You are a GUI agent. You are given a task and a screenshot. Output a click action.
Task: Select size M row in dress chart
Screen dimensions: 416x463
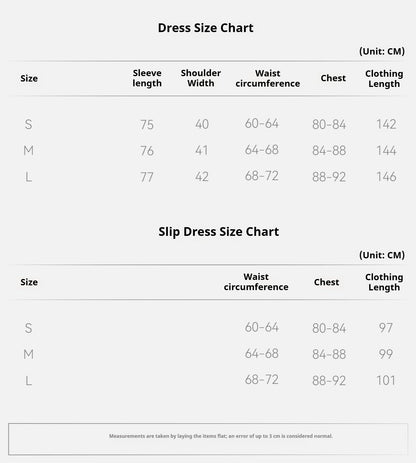pos(208,150)
